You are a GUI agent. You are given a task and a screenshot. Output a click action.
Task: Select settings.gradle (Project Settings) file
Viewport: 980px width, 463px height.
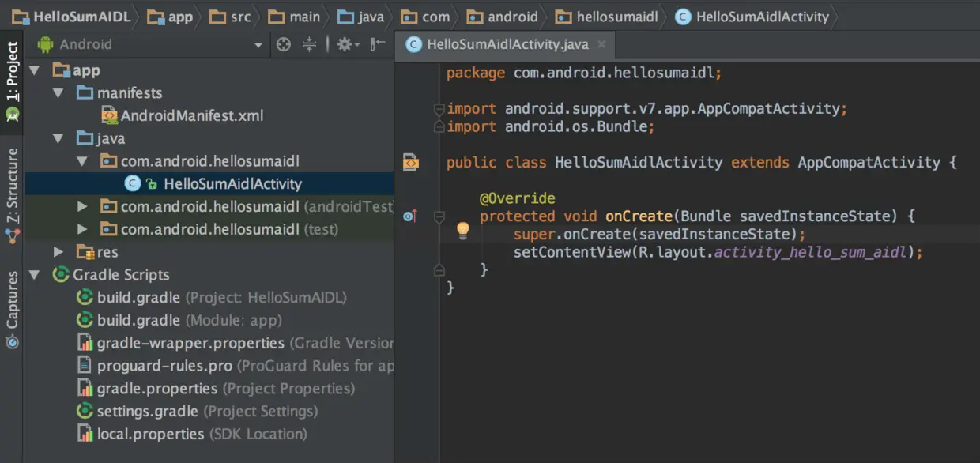click(207, 412)
